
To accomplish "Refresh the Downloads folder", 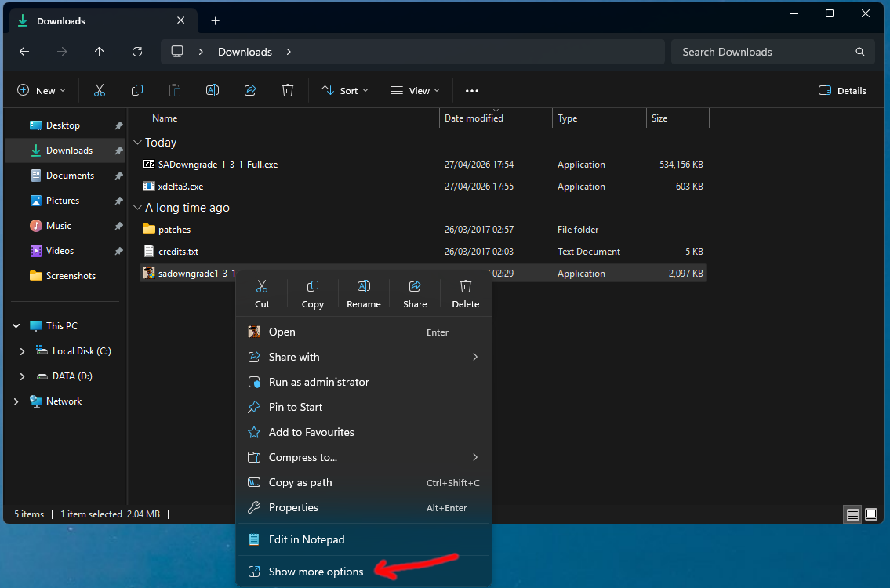I will (x=136, y=52).
